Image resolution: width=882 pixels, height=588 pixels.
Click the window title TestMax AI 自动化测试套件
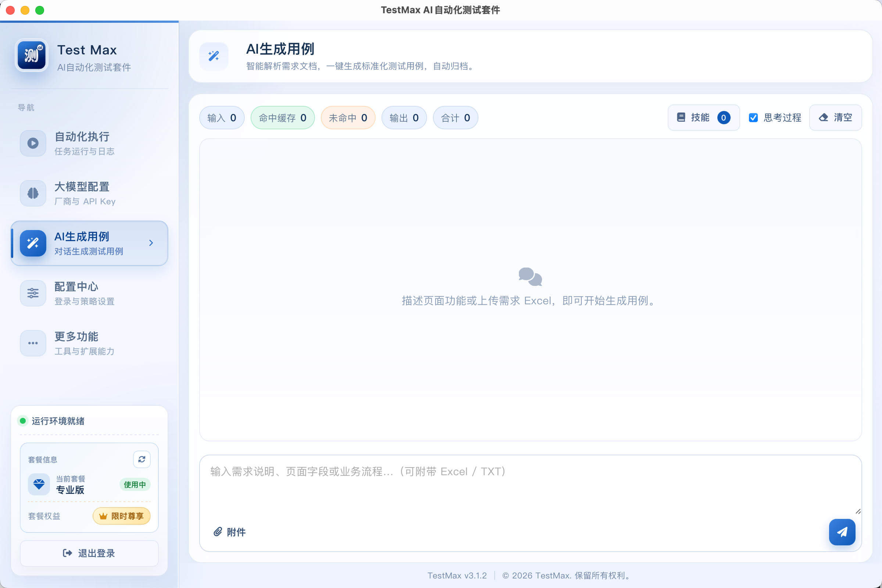(x=441, y=10)
